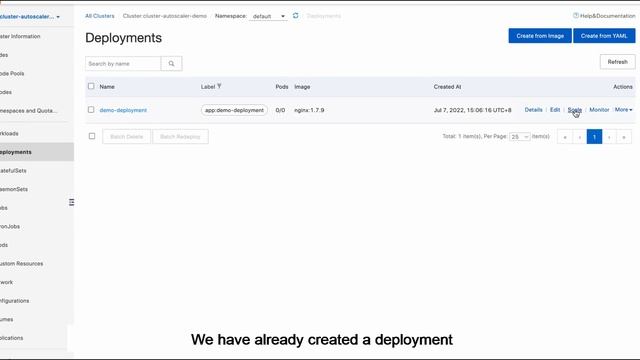
Task: Expand the cluster-autoscaler cluster selector
Action: click(30, 17)
